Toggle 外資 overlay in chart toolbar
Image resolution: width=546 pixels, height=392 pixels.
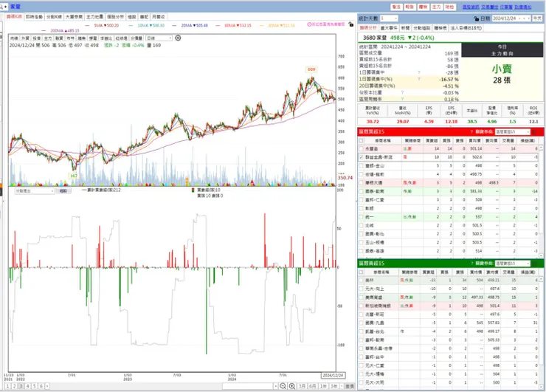click(x=25, y=38)
